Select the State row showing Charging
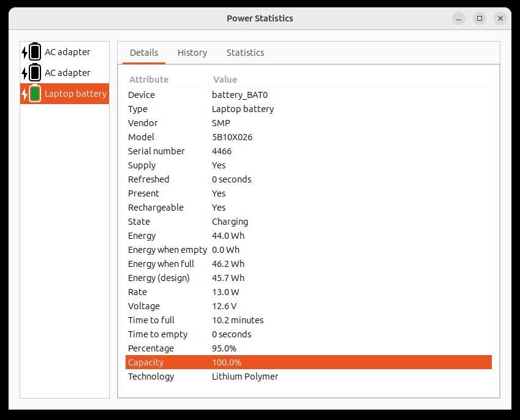The image size is (520, 420). 308,222
